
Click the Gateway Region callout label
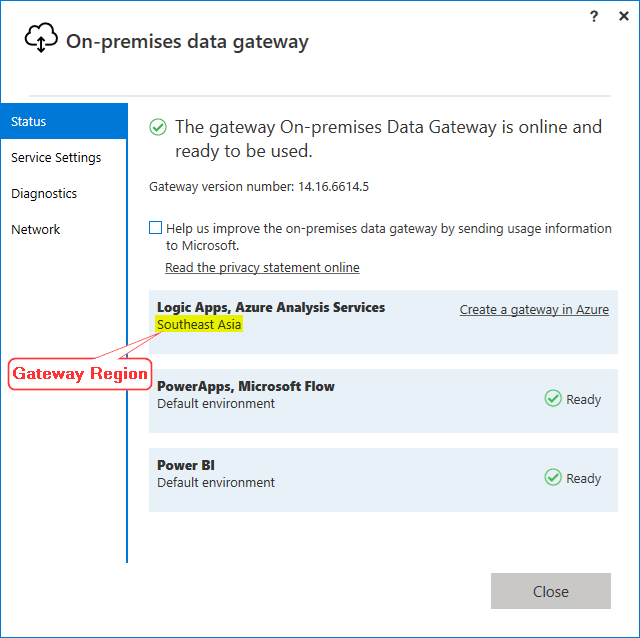pos(80,375)
